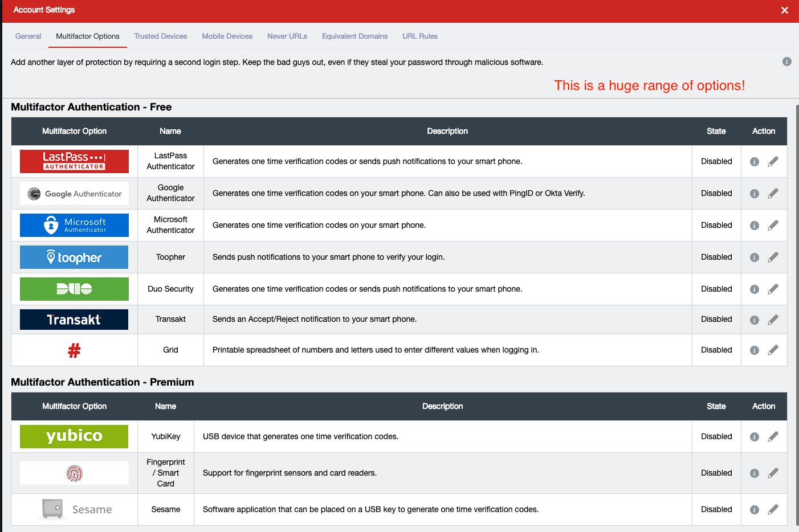Click the LastPass Authenticator logo
Screen dimensions: 799x532
point(74,161)
